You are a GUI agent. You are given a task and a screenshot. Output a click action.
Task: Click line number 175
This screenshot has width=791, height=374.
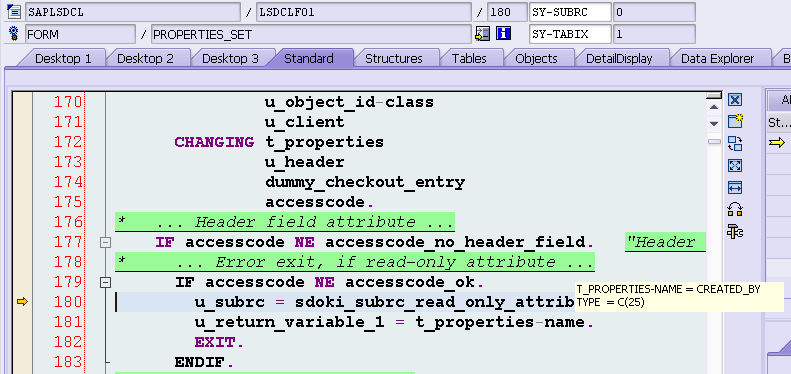click(68, 202)
